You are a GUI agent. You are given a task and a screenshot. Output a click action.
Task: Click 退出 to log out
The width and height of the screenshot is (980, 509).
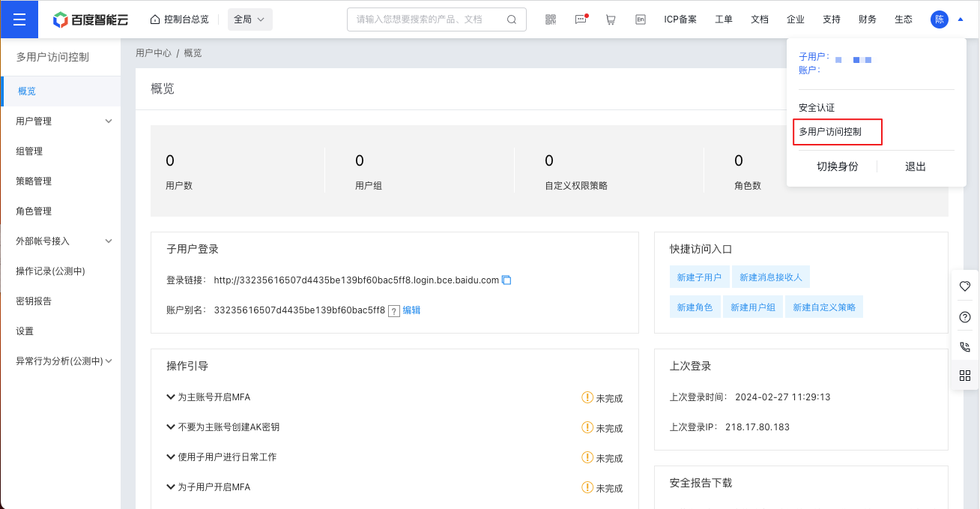click(x=916, y=166)
